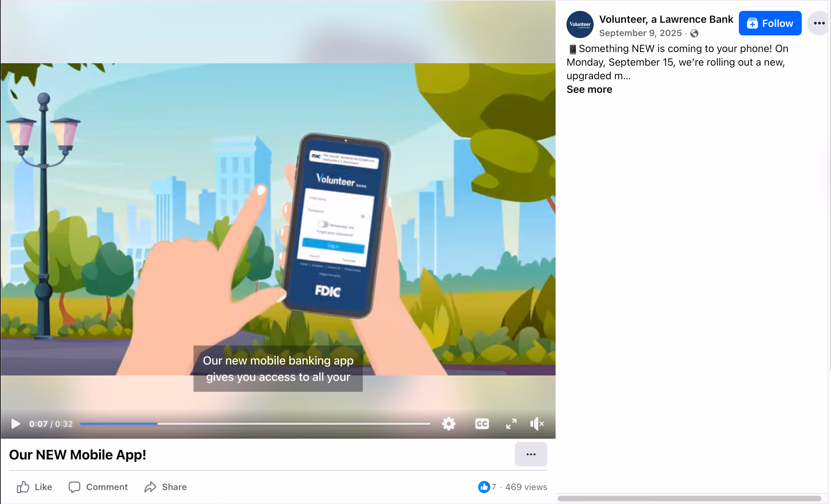Seek along the video progress bar
Viewport: 831px width, 504px height.
(255, 424)
